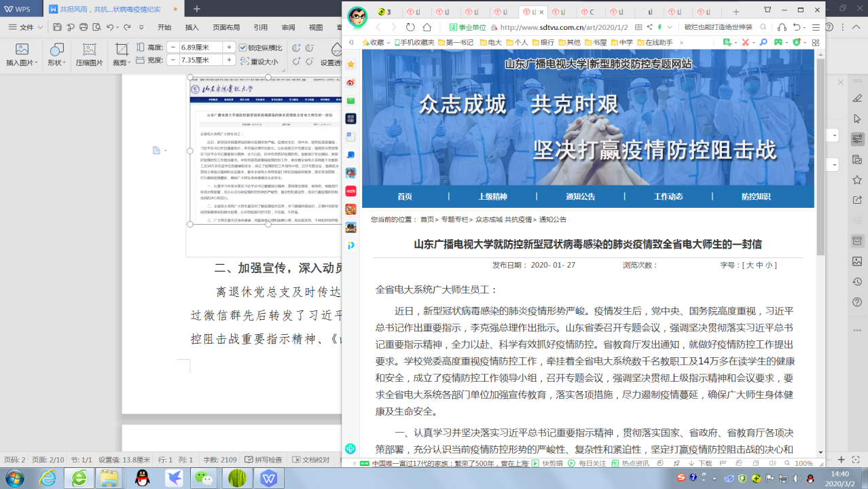Switch to the 页面布局 ribbon tab

point(226,27)
